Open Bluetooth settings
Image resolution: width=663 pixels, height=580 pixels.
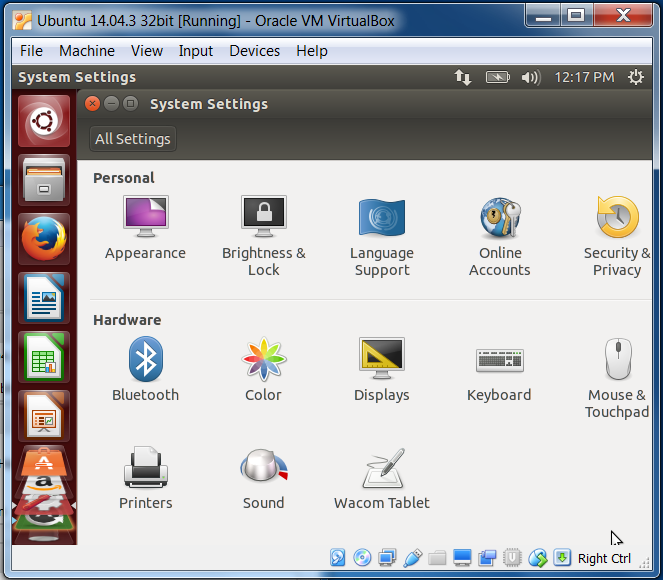pyautogui.click(x=145, y=369)
